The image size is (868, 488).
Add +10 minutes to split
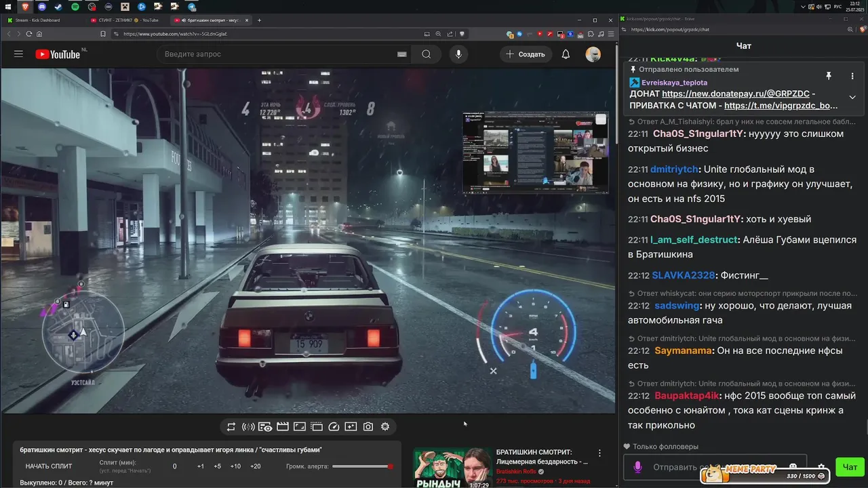coord(235,466)
